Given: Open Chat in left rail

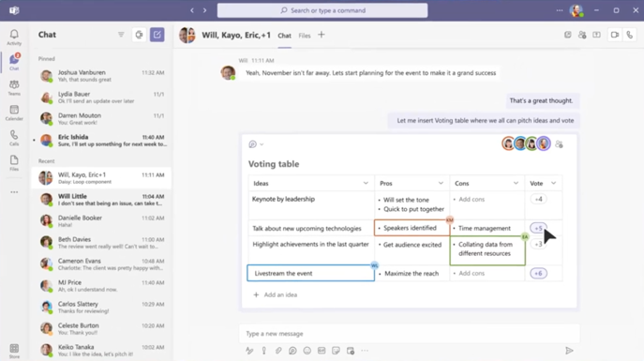Looking at the screenshot, I should 14,62.
